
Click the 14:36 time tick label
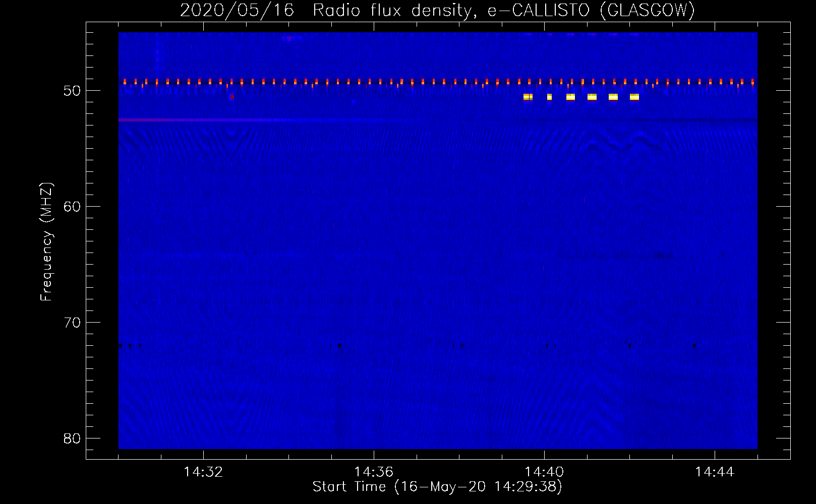coord(374,472)
